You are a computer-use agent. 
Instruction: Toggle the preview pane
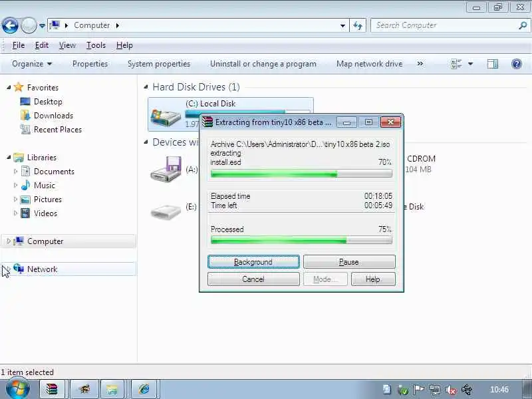click(493, 64)
